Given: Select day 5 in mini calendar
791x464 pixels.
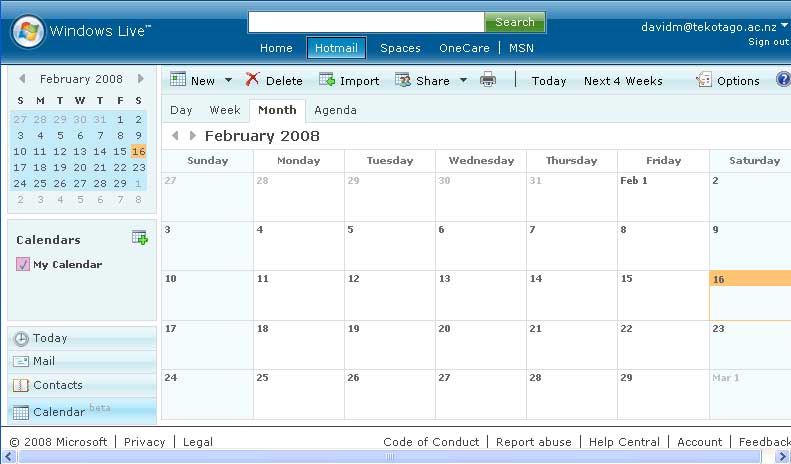Looking at the screenshot, I should coord(60,135).
